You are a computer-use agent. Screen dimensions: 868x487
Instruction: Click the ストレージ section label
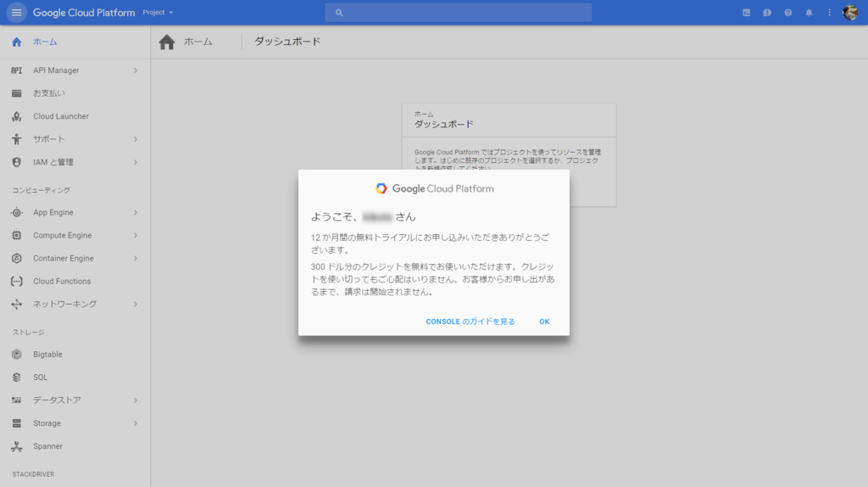[28, 333]
